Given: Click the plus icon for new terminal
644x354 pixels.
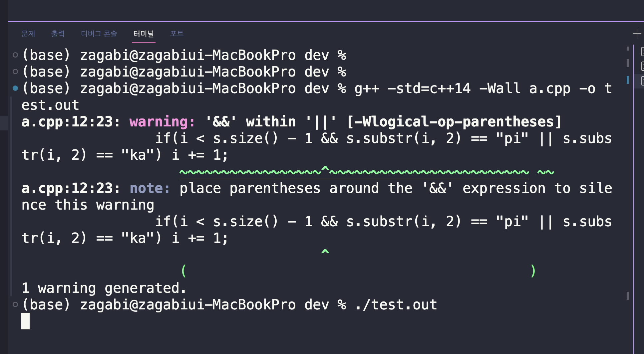Looking at the screenshot, I should pyautogui.click(x=636, y=33).
